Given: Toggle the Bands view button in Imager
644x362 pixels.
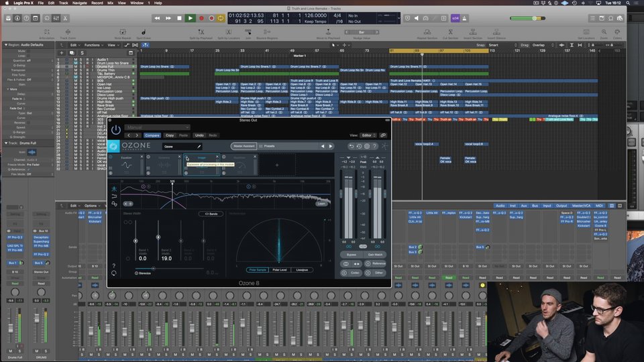Looking at the screenshot, I should click(211, 214).
